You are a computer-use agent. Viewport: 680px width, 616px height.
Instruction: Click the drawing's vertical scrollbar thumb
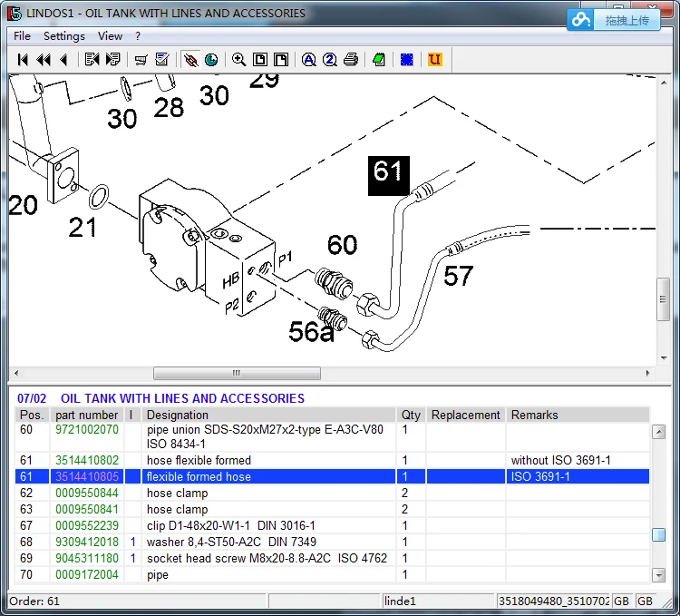coord(663,298)
